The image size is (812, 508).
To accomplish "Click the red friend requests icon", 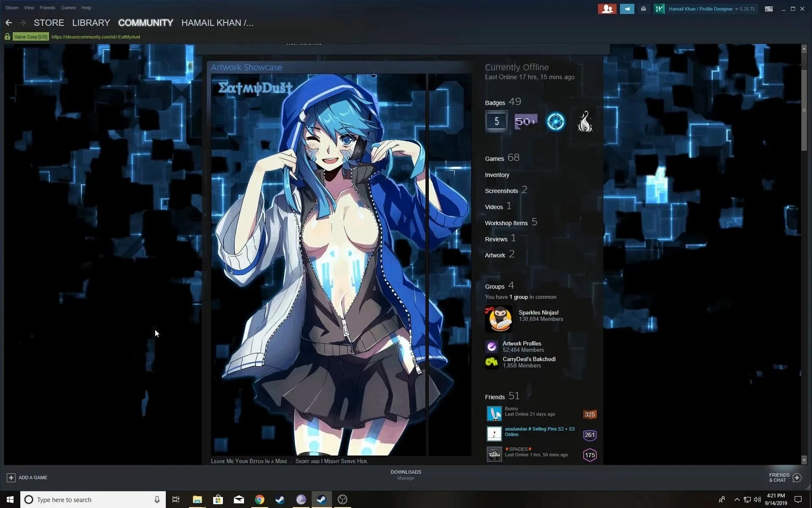I will coord(607,9).
